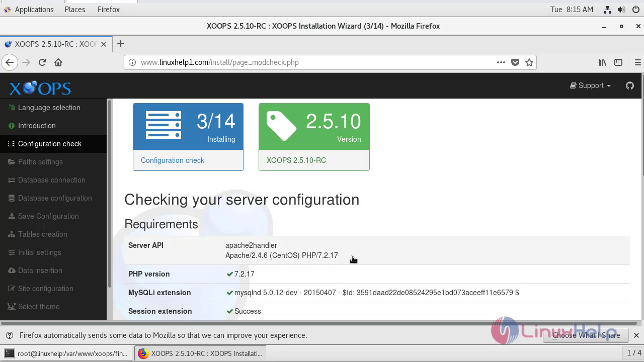Bookmark this page with star icon
644x362 pixels.
click(529, 62)
